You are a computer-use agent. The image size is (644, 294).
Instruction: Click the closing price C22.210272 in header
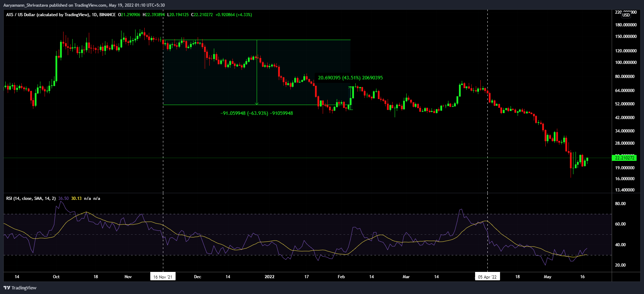coord(202,15)
